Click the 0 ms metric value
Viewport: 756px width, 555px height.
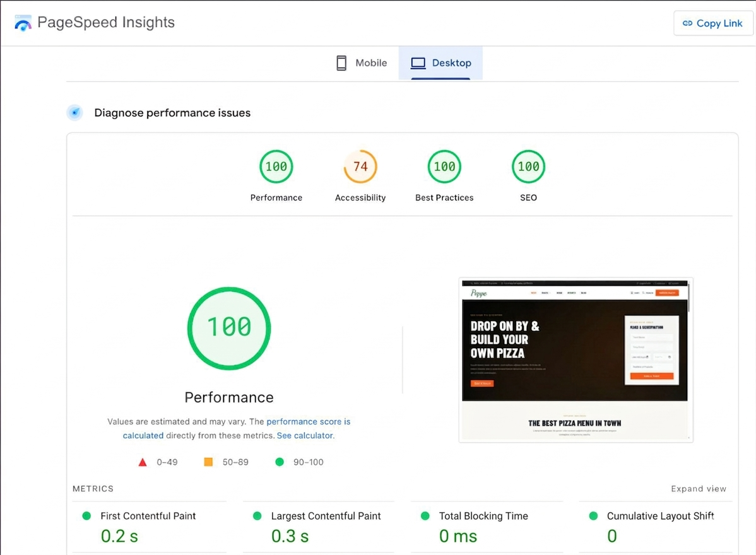click(x=458, y=536)
